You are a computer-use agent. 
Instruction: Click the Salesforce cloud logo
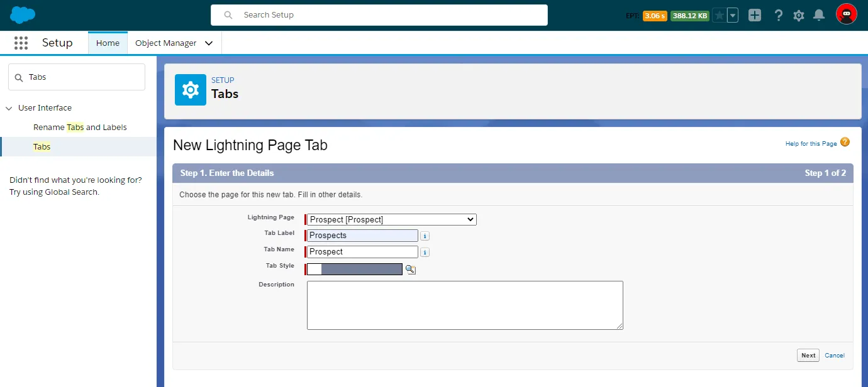click(x=23, y=15)
